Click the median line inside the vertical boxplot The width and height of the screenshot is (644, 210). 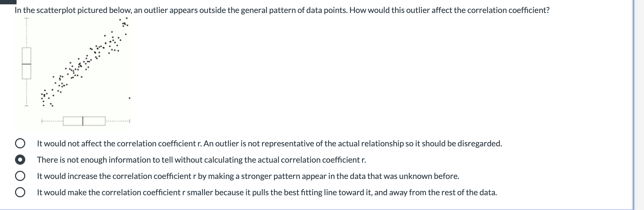tap(27, 64)
